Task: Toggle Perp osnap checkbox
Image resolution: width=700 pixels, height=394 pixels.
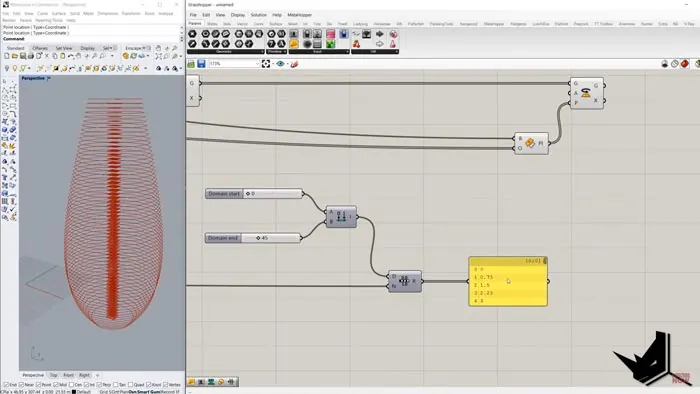Action: (x=99, y=385)
